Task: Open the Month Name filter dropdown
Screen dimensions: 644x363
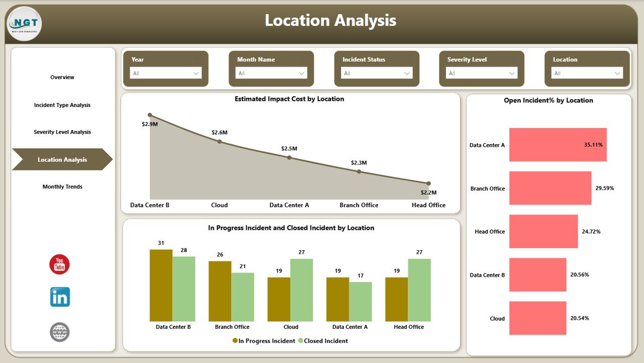Action: click(x=301, y=73)
